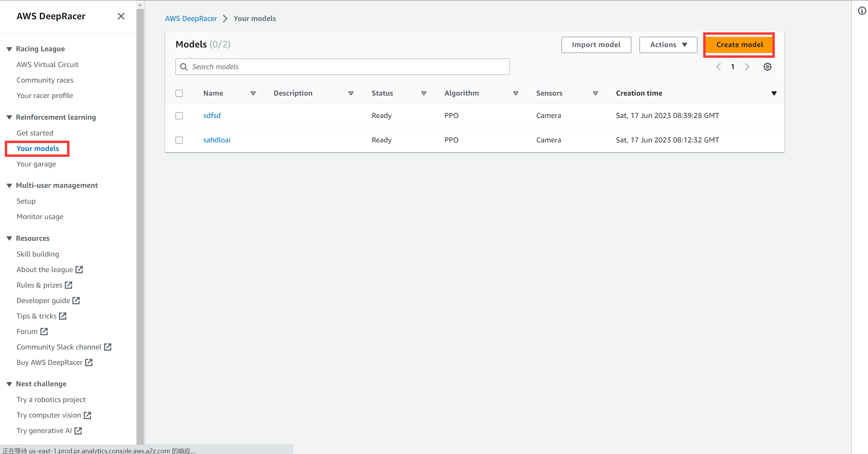The image size is (868, 454).
Task: Click creation time 'Sat, 17 Jun 2023 08:12:32 GMT'
Action: point(667,140)
